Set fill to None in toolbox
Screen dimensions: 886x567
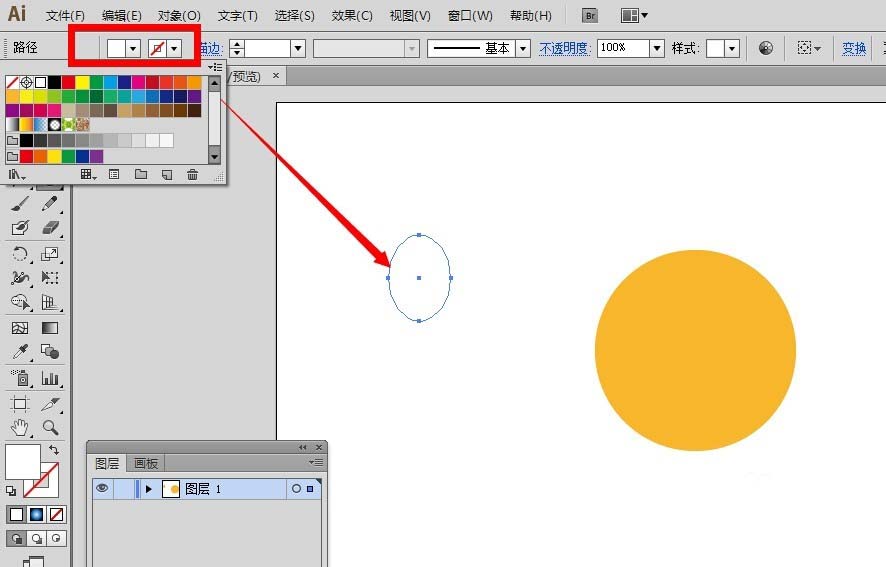(57, 514)
